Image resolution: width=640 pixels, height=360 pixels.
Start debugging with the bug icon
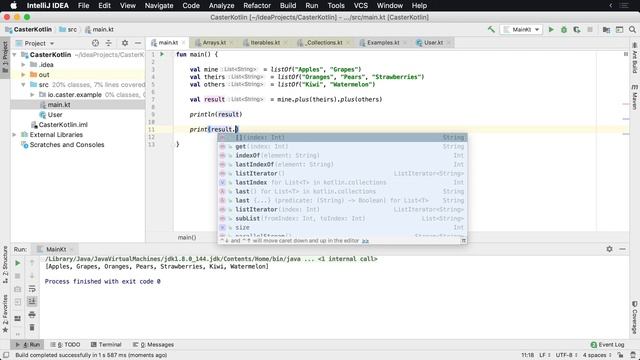(x=564, y=29)
